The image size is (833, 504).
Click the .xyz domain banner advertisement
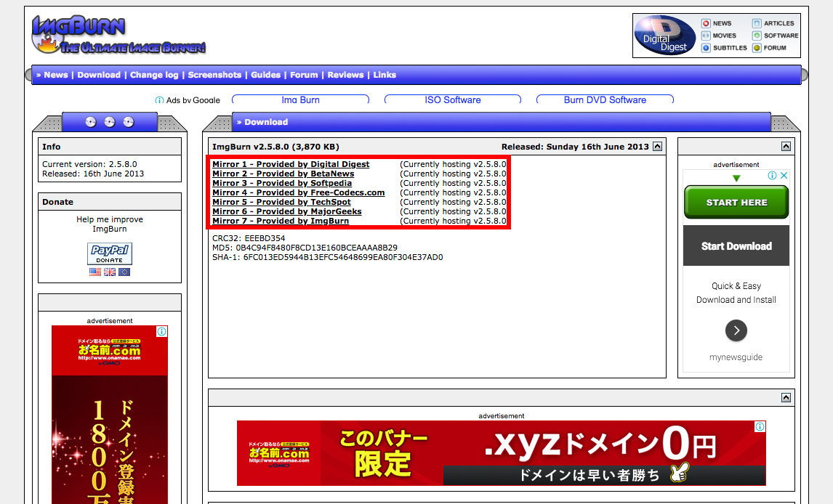point(502,453)
